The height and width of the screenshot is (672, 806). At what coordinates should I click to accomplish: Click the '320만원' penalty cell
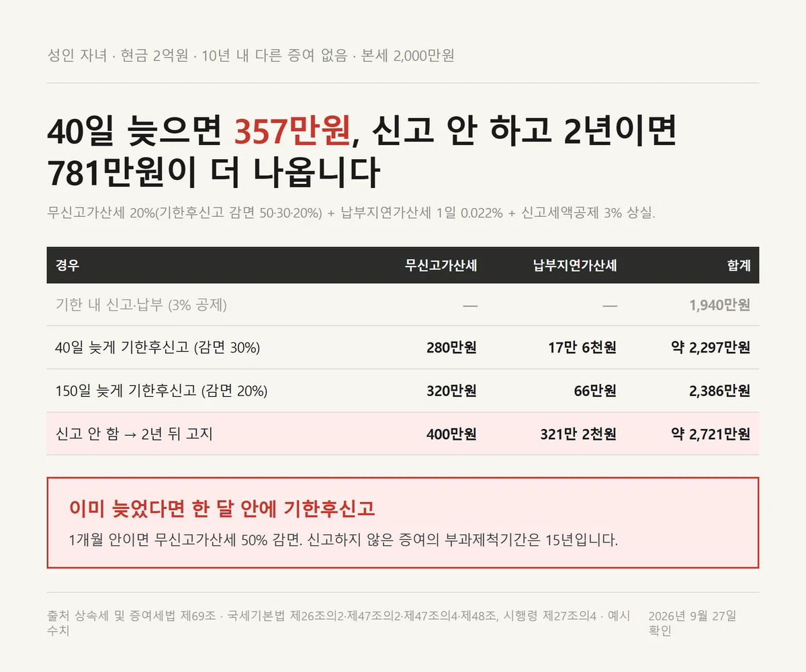click(x=451, y=391)
